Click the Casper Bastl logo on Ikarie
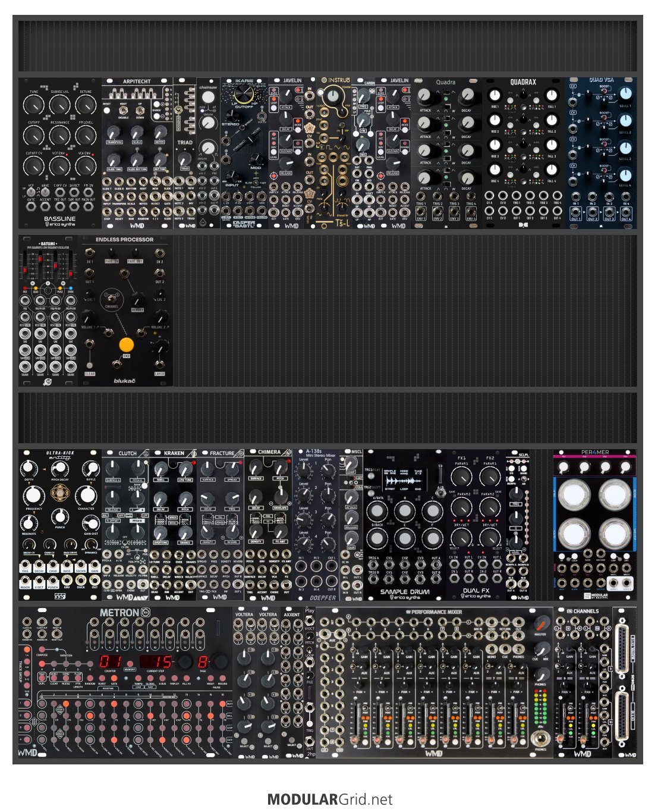The image size is (661, 812). coord(244,225)
